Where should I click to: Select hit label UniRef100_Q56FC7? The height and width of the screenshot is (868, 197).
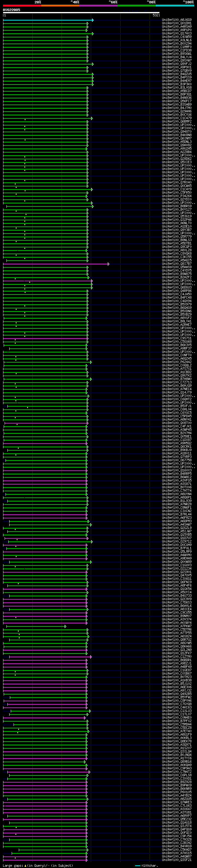coord(177,101)
